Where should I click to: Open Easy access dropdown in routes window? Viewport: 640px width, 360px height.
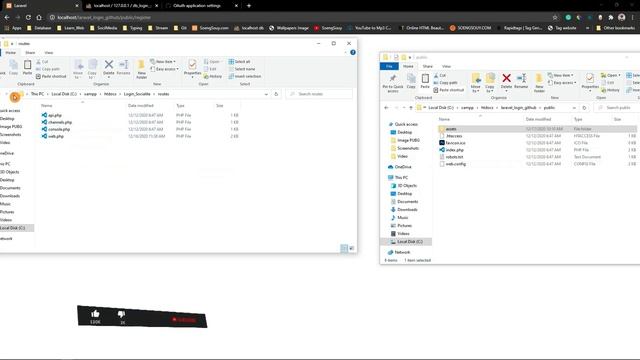click(164, 69)
